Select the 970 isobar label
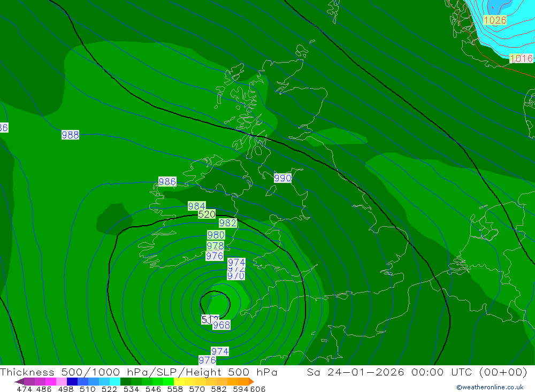535x392 pixels. point(236,275)
